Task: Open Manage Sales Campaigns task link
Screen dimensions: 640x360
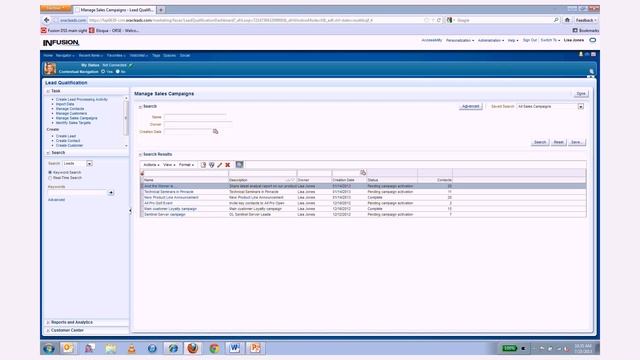Action: 77,118
